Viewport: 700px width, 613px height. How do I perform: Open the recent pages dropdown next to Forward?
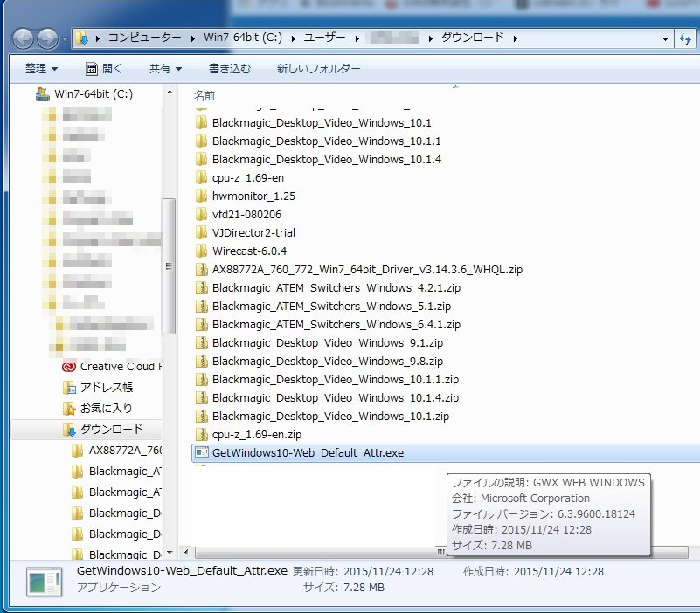coord(65,39)
